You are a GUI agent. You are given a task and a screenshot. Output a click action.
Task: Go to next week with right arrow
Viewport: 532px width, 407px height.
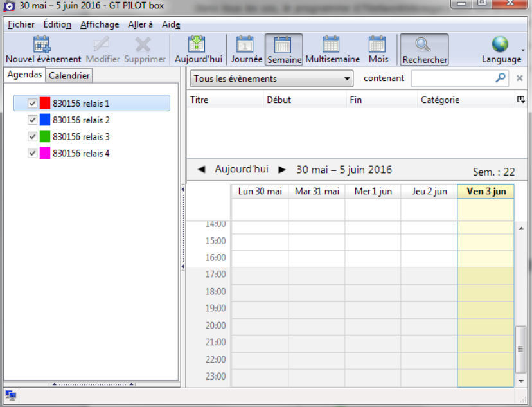281,169
